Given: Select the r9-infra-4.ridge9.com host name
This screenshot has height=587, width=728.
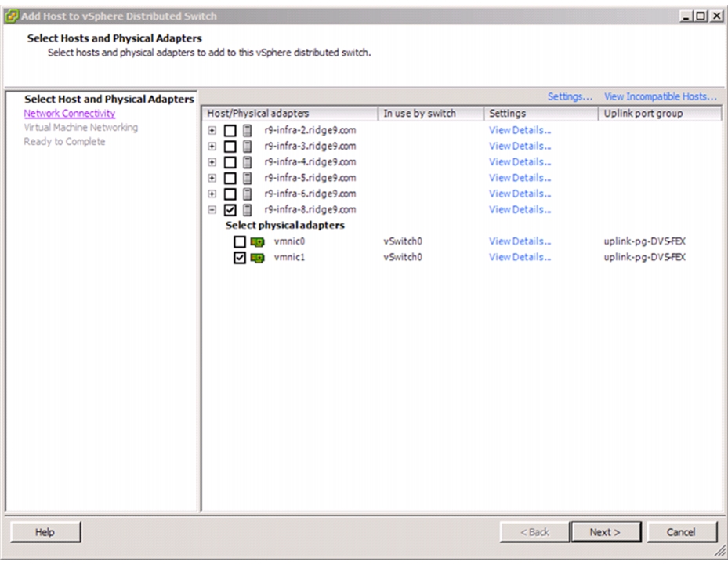Looking at the screenshot, I should pyautogui.click(x=310, y=162).
